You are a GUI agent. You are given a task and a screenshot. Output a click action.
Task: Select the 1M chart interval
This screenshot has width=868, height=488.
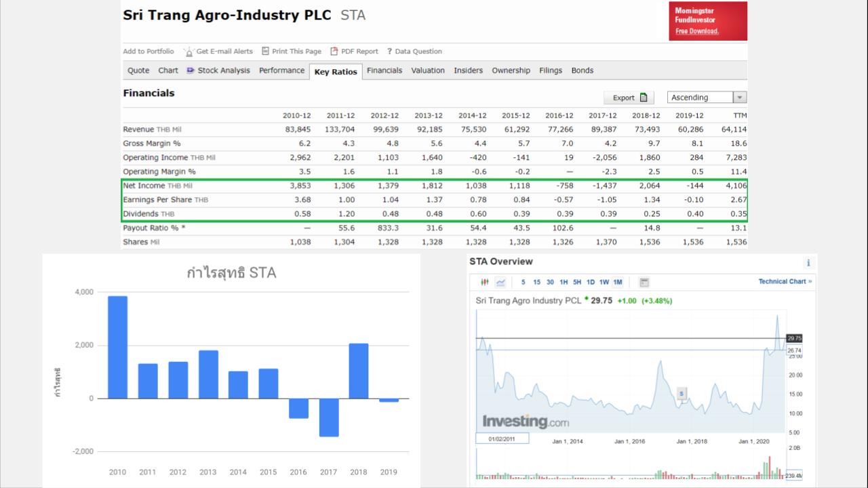pos(618,282)
